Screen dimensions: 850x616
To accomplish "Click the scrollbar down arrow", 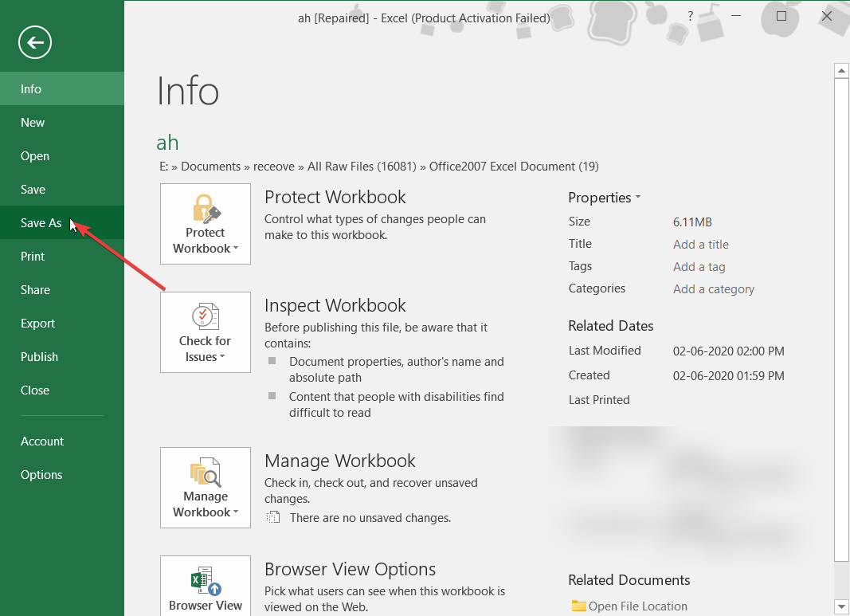I will (840, 606).
